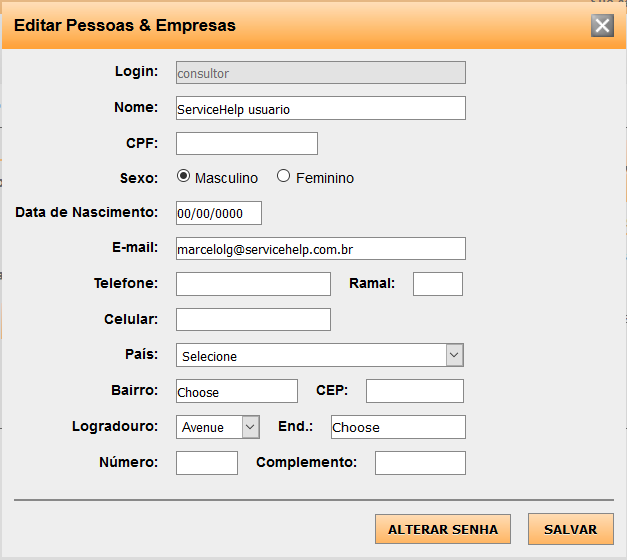Close the Editar Pessoas & Empresas dialog
The width and height of the screenshot is (627, 560).
click(x=602, y=26)
